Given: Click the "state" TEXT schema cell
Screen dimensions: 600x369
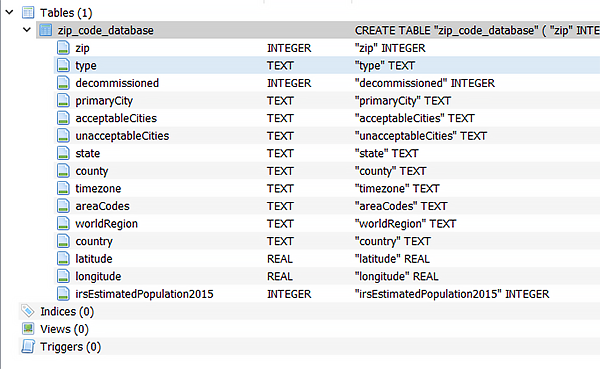Looking at the screenshot, I should click(386, 153).
